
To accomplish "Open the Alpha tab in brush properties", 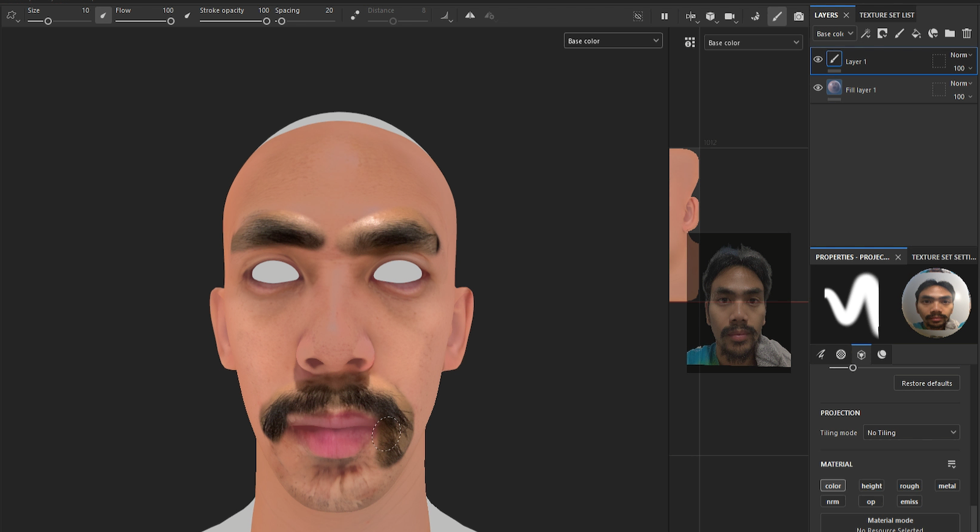I will (841, 354).
